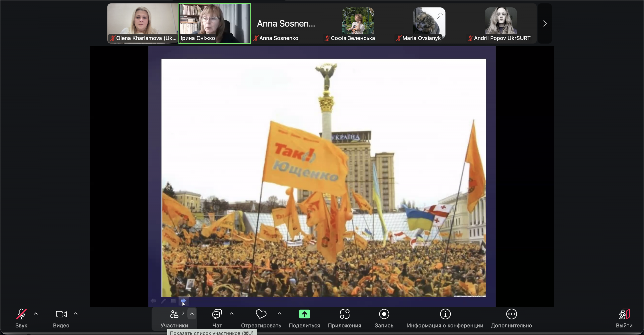This screenshot has height=335, width=644.
Task: Open the Приложения apps icon
Action: coord(345,314)
